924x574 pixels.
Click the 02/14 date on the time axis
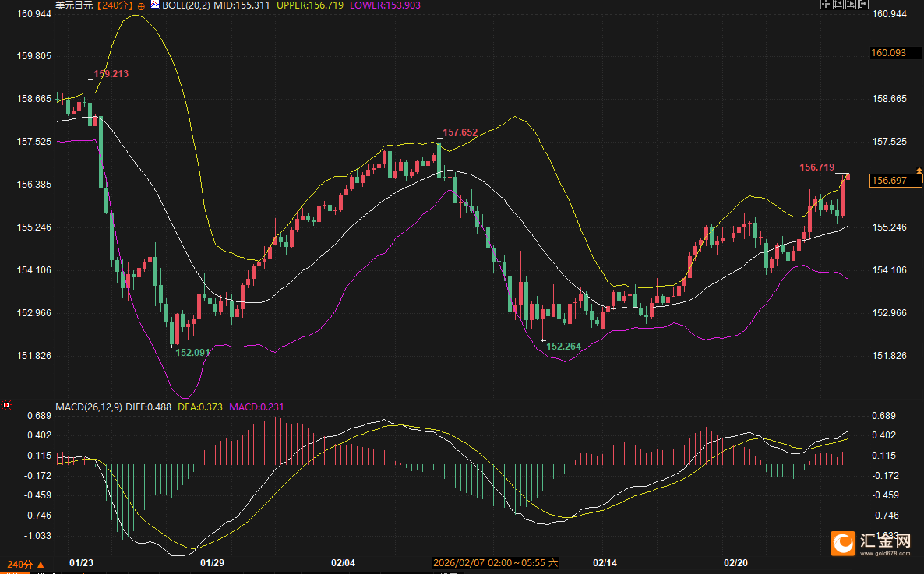click(605, 562)
